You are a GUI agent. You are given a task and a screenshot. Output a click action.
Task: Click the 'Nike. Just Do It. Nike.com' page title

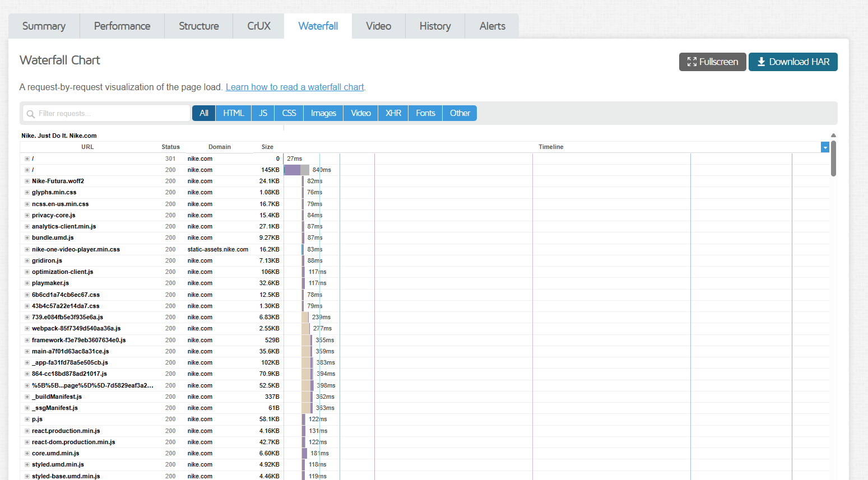coord(59,136)
